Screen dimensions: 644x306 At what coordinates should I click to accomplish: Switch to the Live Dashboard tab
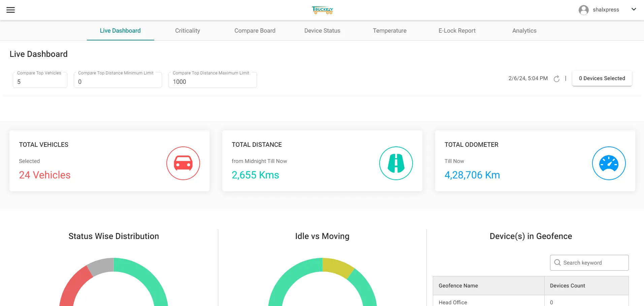click(120, 31)
